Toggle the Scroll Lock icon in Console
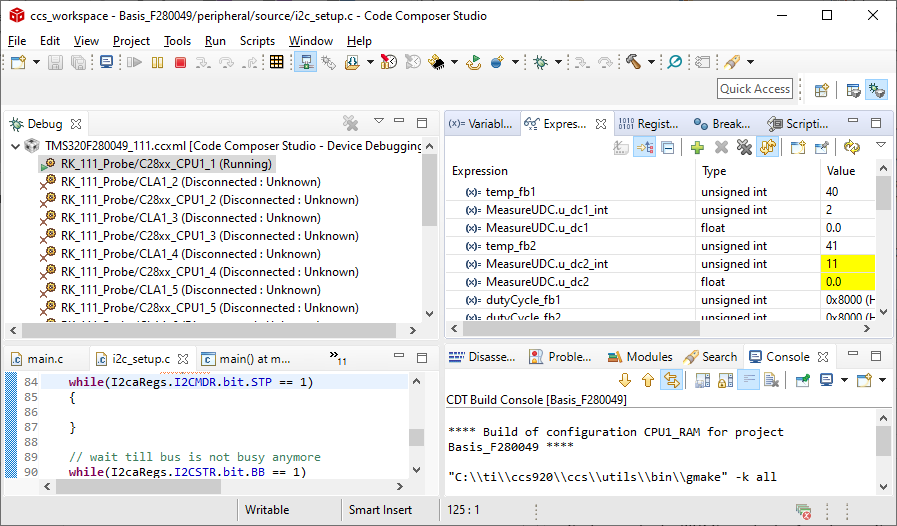Viewport: 897px width, 526px height. click(x=726, y=379)
